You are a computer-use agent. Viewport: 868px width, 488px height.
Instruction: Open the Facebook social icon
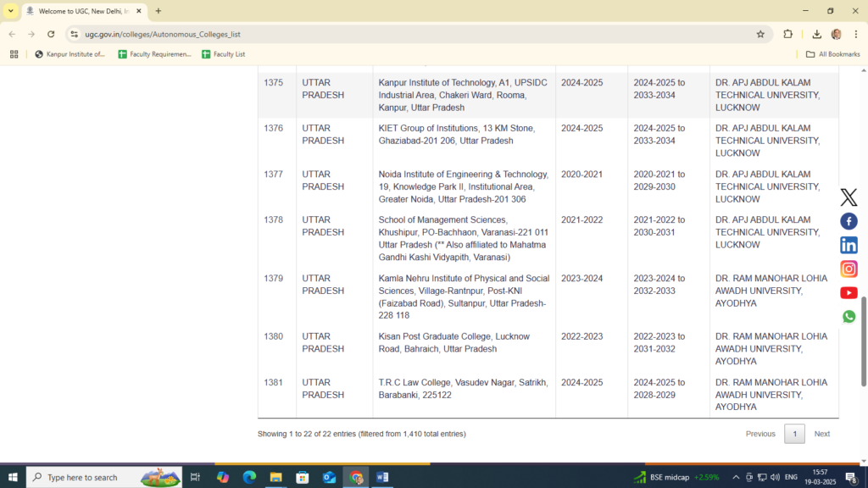(849, 221)
